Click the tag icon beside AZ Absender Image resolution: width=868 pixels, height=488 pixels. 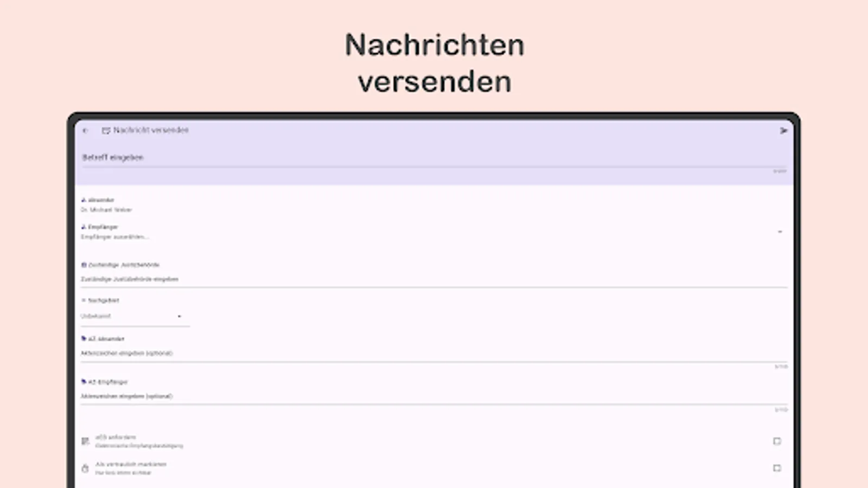coord(85,338)
